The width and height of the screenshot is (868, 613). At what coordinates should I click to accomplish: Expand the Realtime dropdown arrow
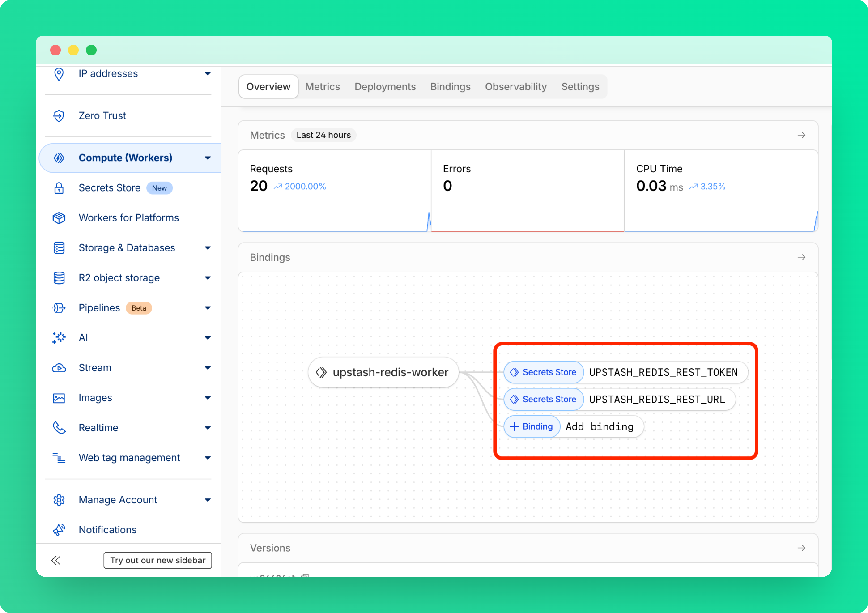tap(208, 428)
